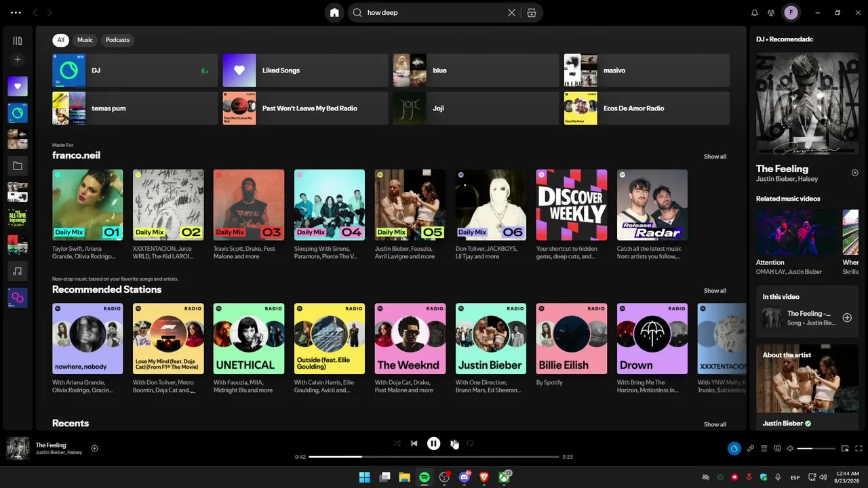Open 'nowhere, nobody' radio station

(x=87, y=339)
